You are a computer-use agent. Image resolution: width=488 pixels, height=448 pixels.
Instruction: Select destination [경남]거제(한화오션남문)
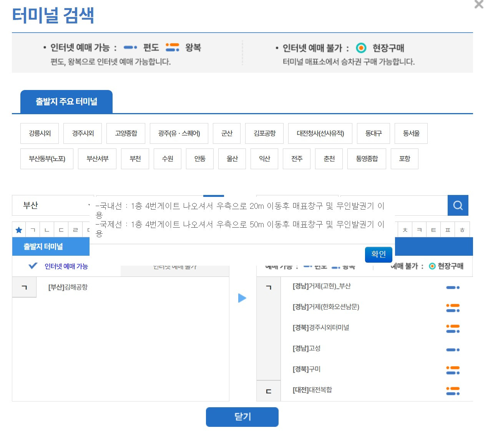pos(326,307)
